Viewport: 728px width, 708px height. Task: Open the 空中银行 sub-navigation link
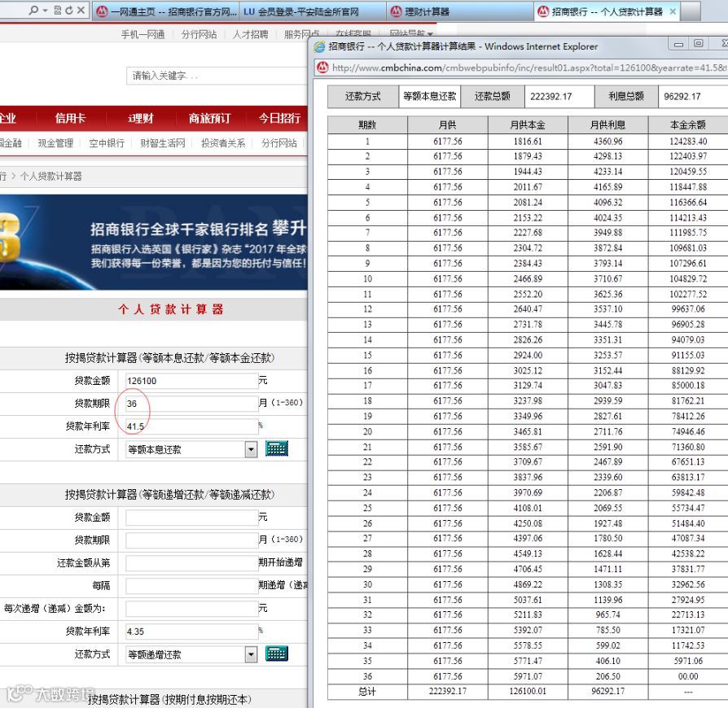pos(107,143)
